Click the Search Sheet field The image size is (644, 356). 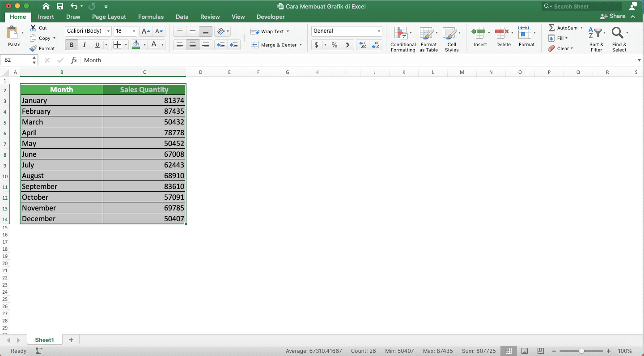[x=582, y=6]
